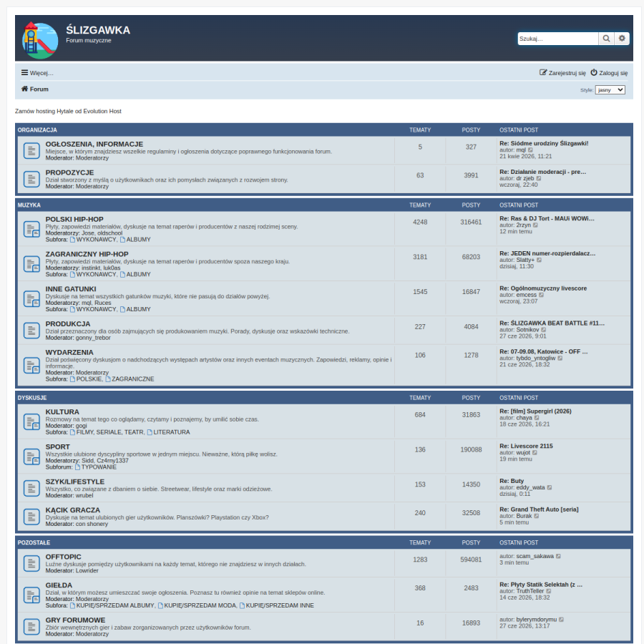View latest post icon next to mql
The height and width of the screenshot is (644, 644).
click(x=530, y=150)
